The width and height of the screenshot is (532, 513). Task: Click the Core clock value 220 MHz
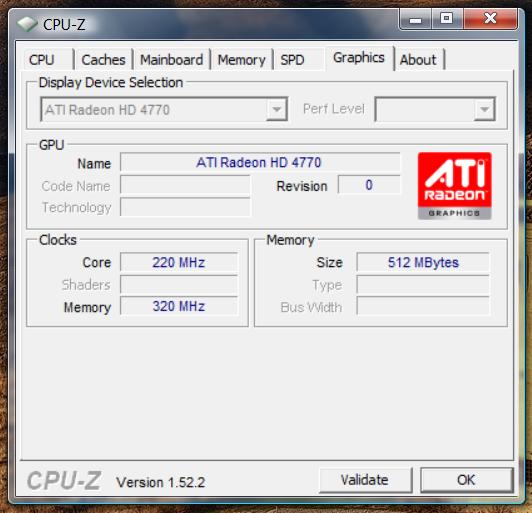179,263
